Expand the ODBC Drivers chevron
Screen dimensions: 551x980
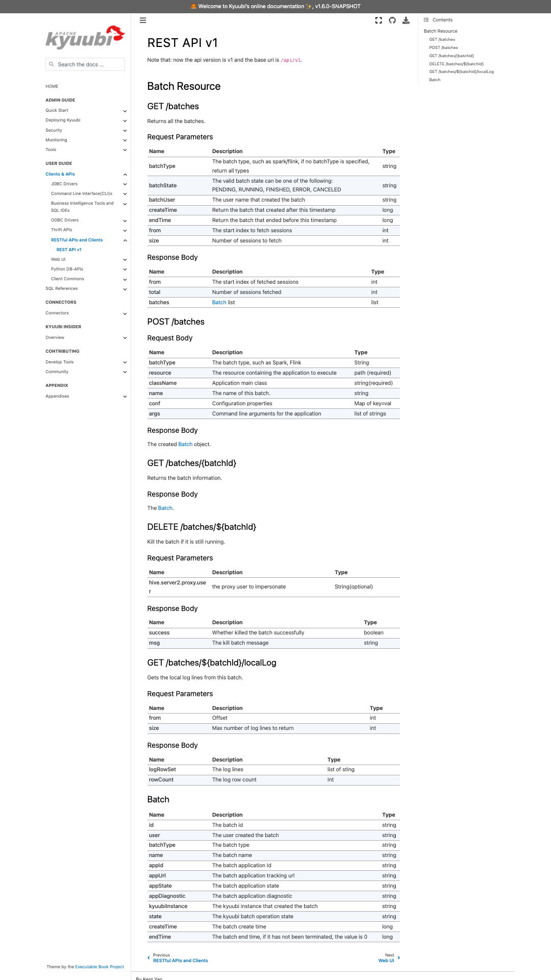point(125,220)
